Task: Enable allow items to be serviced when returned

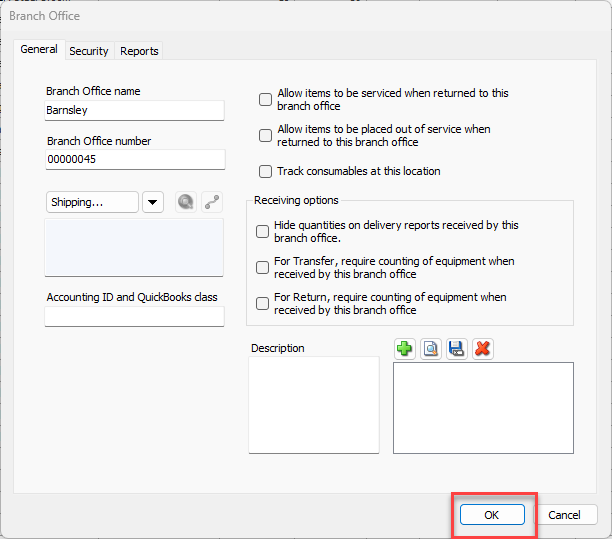Action: [x=265, y=100]
